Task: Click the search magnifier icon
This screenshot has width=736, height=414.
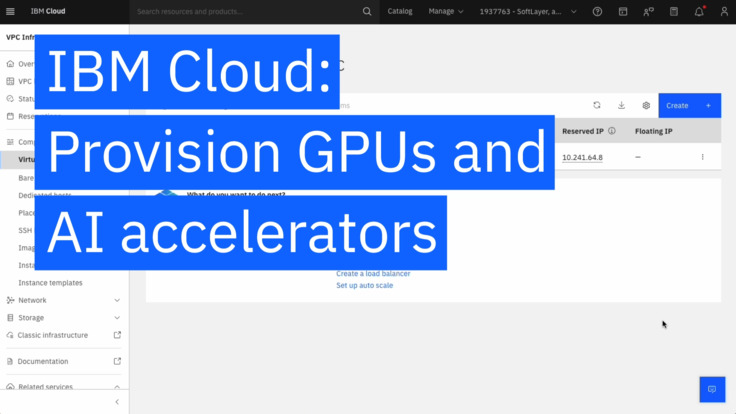Action: click(x=367, y=11)
